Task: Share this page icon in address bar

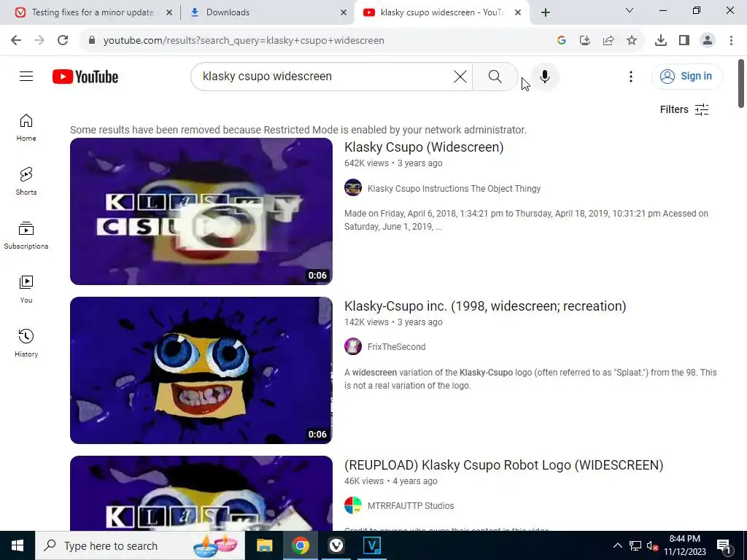Action: pos(608,40)
